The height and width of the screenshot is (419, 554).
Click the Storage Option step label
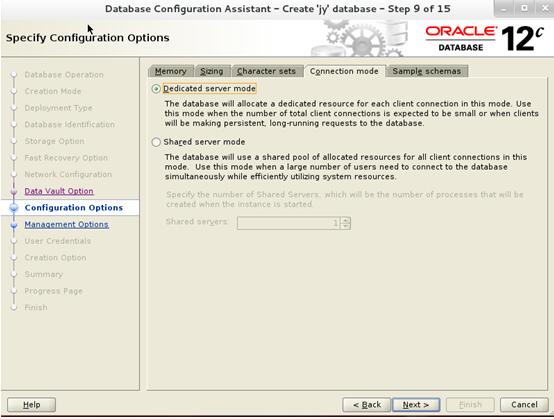54,141
